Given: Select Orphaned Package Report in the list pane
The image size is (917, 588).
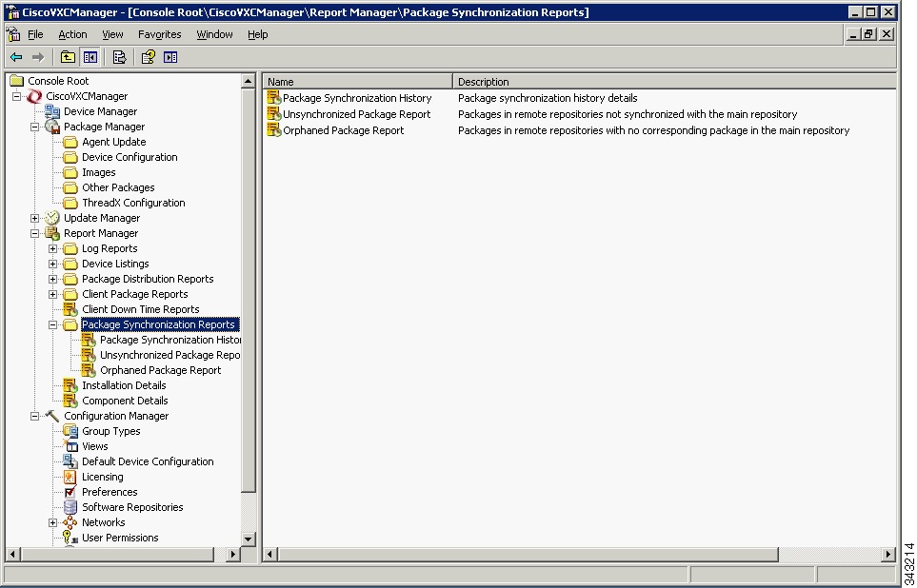Looking at the screenshot, I should coord(344,130).
